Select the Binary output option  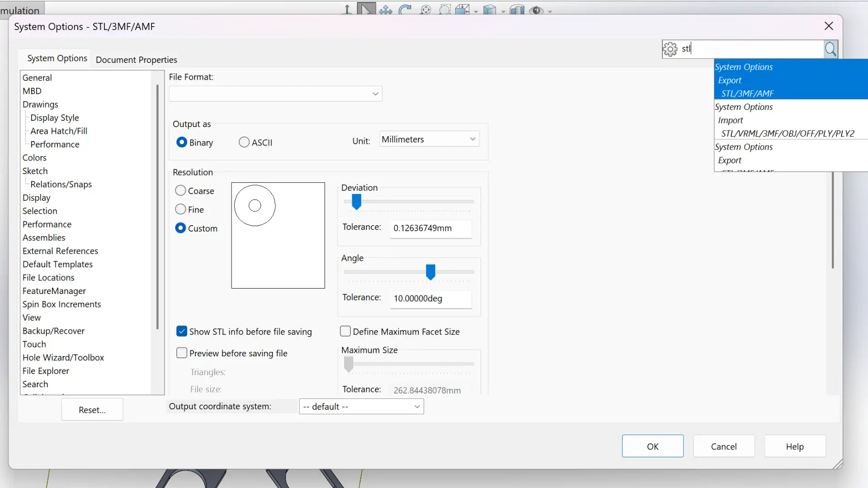(x=195, y=142)
